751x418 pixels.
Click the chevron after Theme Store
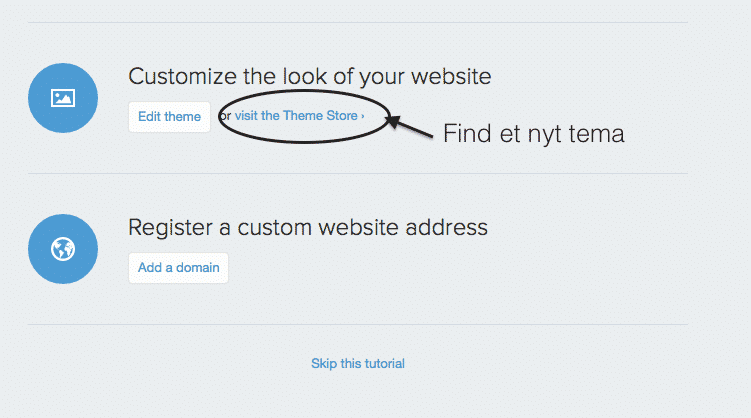pos(363,116)
